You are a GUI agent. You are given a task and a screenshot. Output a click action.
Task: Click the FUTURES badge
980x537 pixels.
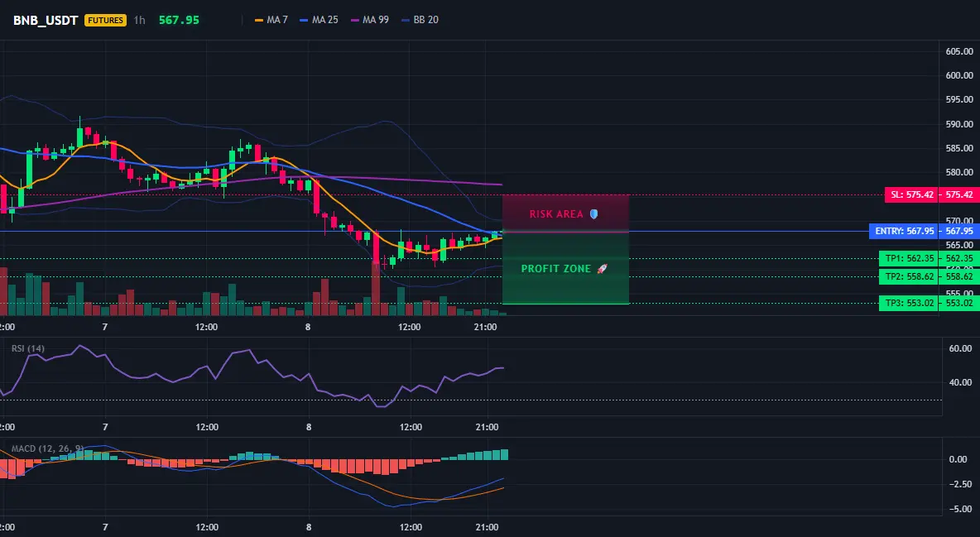(105, 20)
